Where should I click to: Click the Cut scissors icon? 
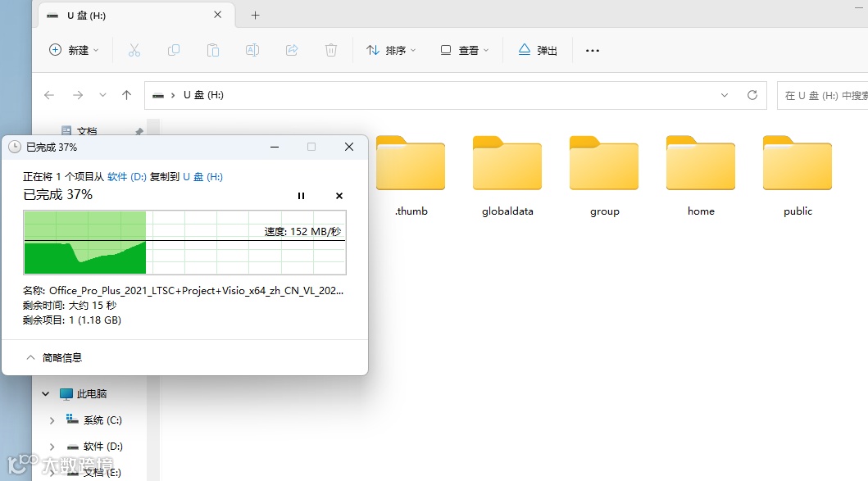134,50
